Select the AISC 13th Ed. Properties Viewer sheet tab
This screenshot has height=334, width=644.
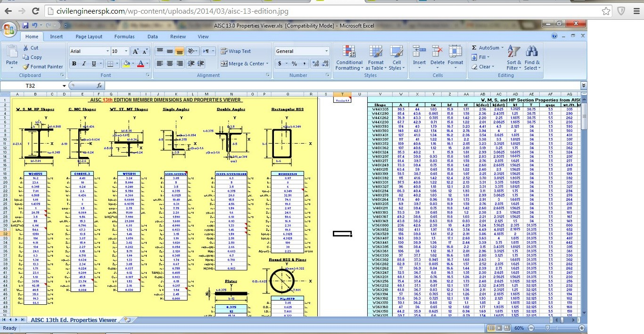coord(73,319)
